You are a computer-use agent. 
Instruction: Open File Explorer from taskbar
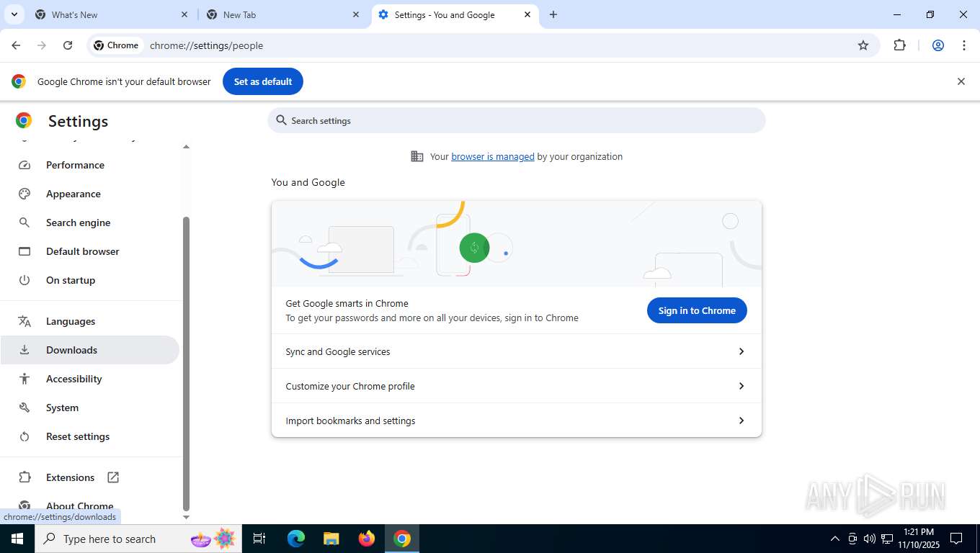[331, 539]
